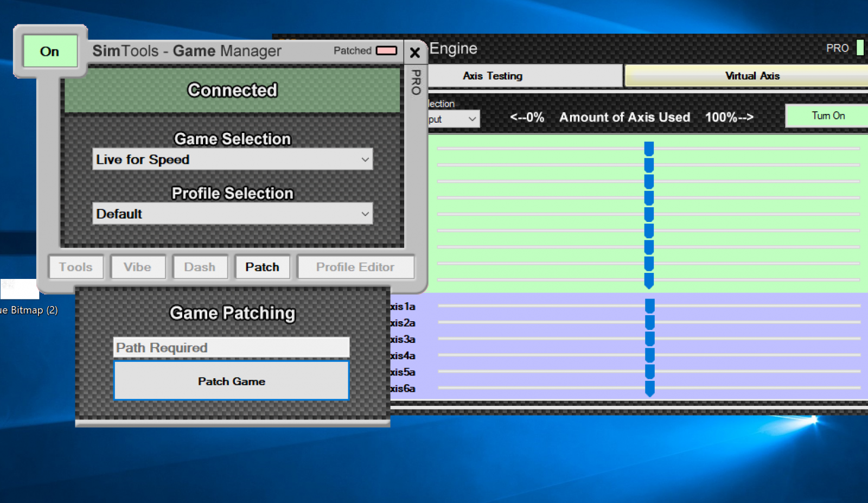The image size is (868, 503).
Task: Click the Vibe button
Action: [x=138, y=267]
